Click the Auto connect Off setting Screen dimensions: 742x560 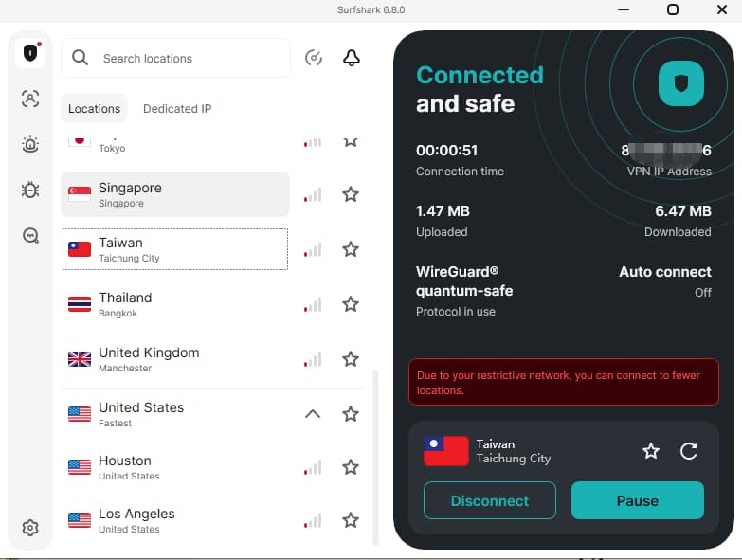[665, 281]
